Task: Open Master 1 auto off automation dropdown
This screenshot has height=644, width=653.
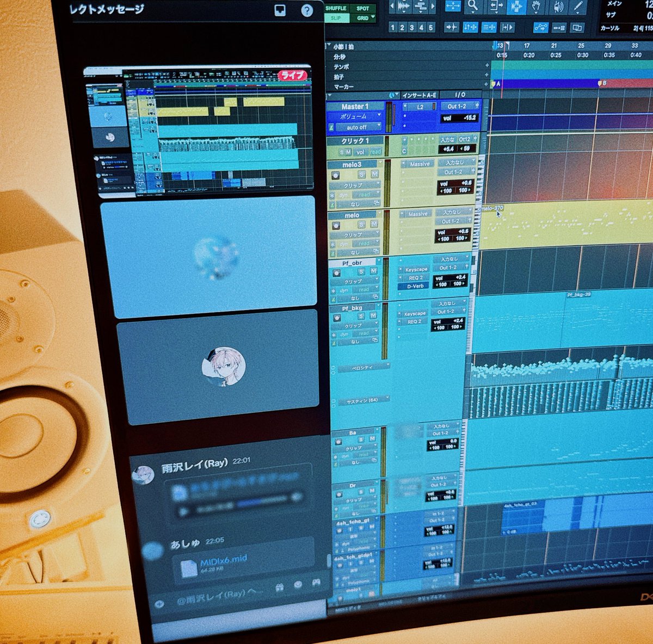Action: click(x=358, y=127)
